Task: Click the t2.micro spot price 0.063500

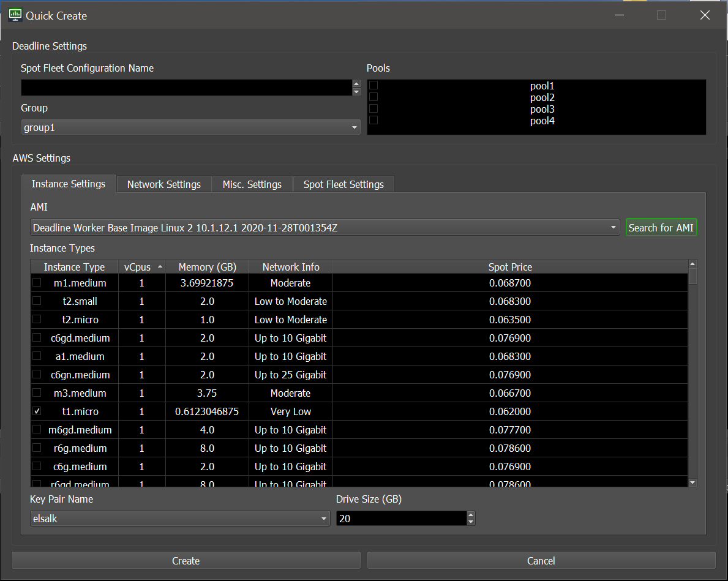Action: pos(510,320)
